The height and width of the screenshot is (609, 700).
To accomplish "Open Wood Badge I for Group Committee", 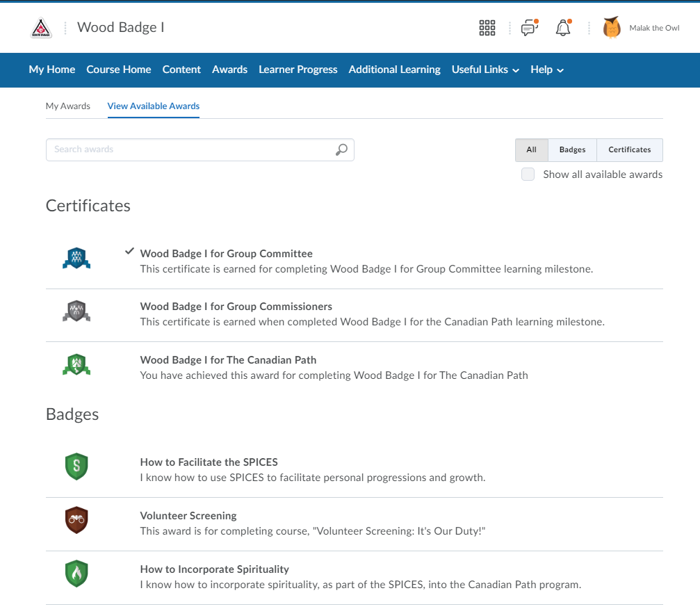I will pos(227,254).
